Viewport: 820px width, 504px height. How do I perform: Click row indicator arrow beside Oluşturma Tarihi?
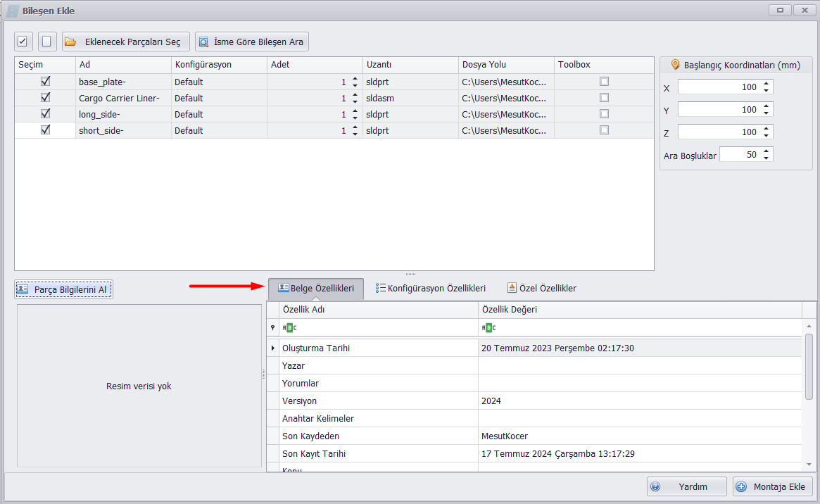pyautogui.click(x=272, y=348)
